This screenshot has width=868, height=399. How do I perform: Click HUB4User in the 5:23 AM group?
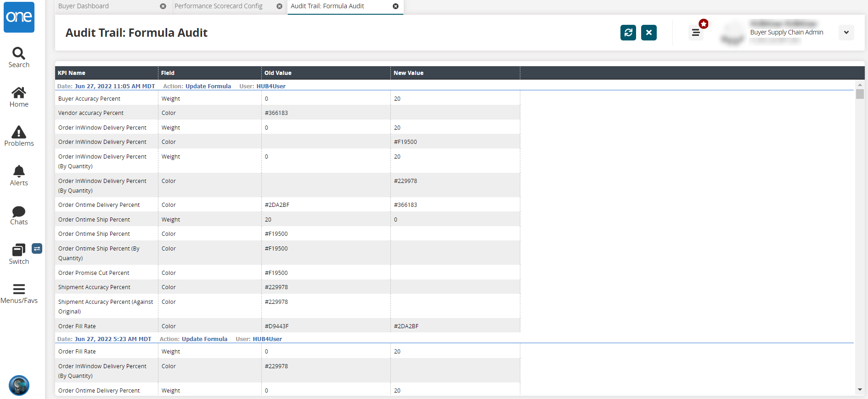pyautogui.click(x=267, y=339)
